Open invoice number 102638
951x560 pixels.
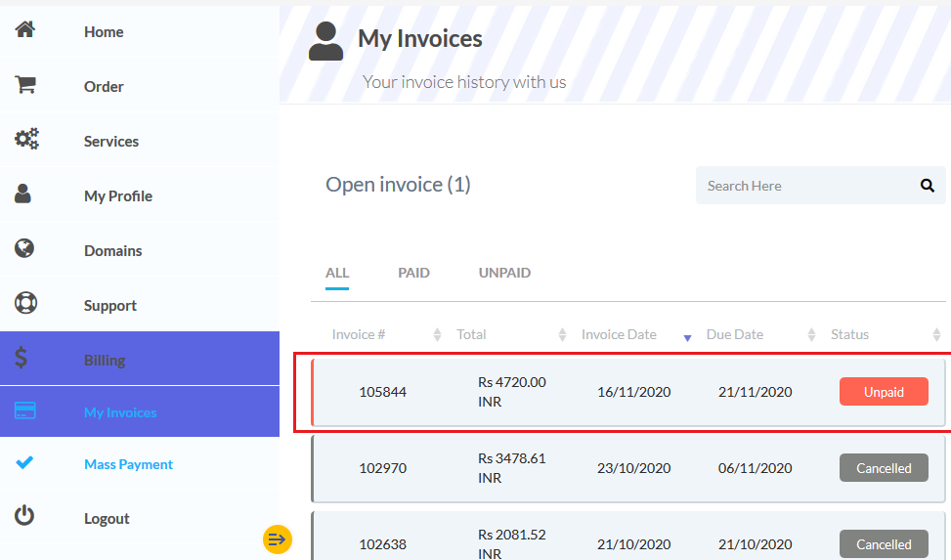383,544
